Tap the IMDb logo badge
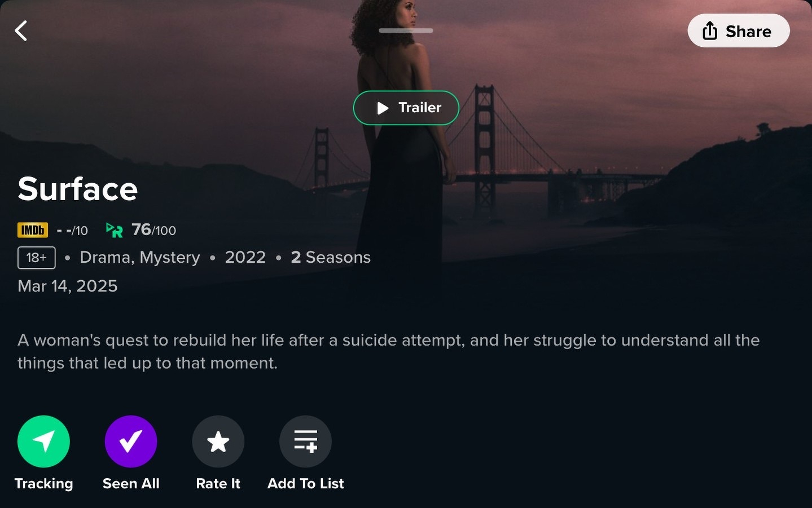 coord(33,230)
